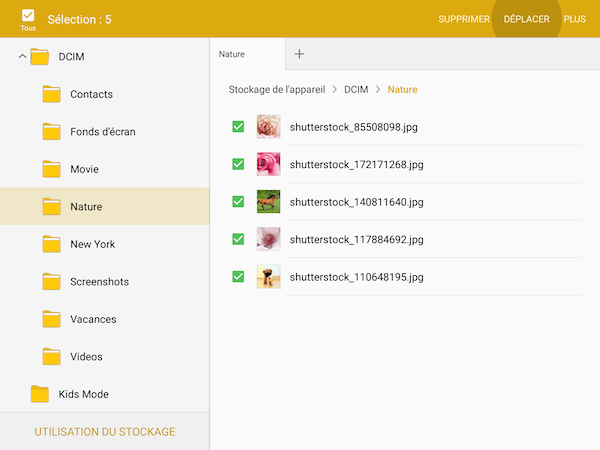Image resolution: width=600 pixels, height=450 pixels.
Task: Open the Screenshots folder label
Action: click(99, 282)
